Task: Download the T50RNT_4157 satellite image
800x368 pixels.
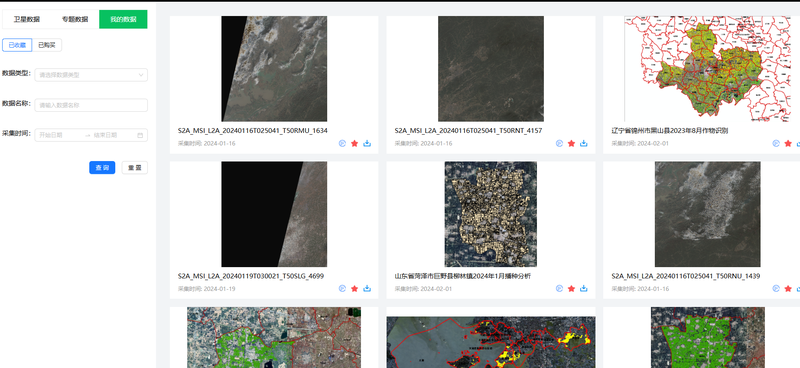Action: tap(584, 143)
